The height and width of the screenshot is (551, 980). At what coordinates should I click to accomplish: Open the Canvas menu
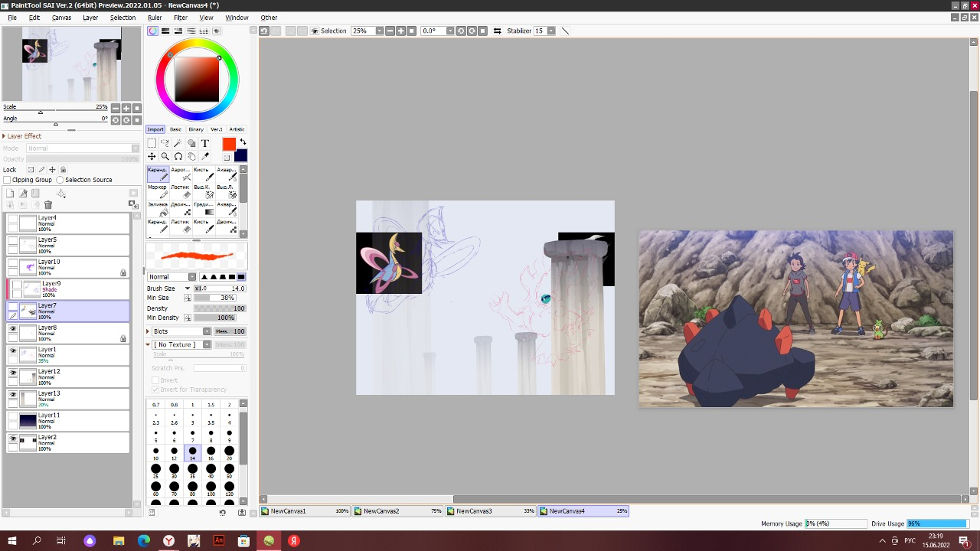point(61,18)
